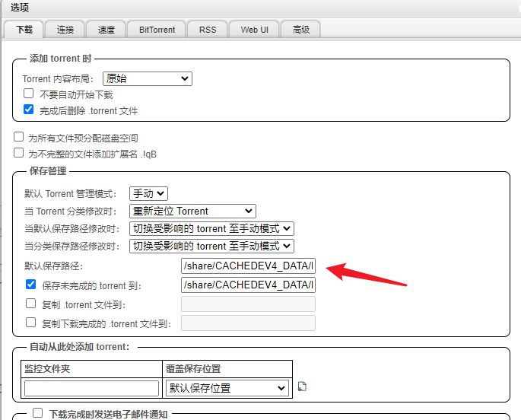Open the 覆盖保存位置 dropdown

click(x=227, y=388)
